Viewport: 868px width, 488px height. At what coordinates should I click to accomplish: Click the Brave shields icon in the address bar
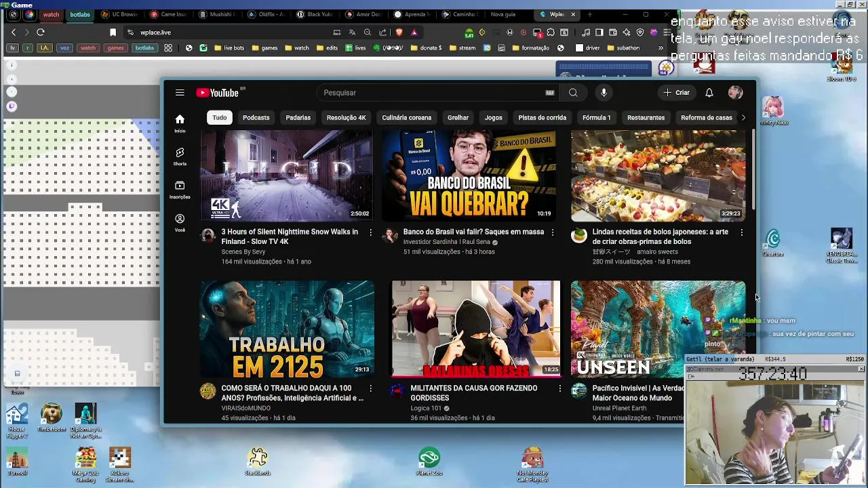coord(399,32)
